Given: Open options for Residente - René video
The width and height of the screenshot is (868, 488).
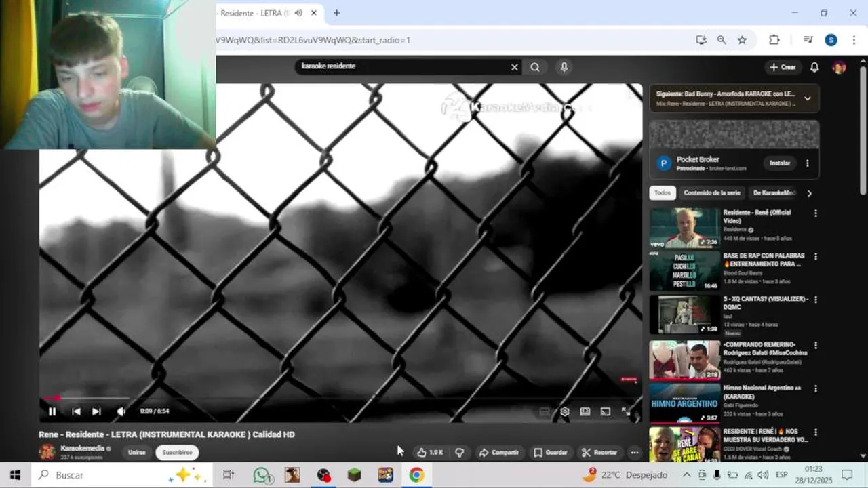Looking at the screenshot, I should [x=815, y=213].
